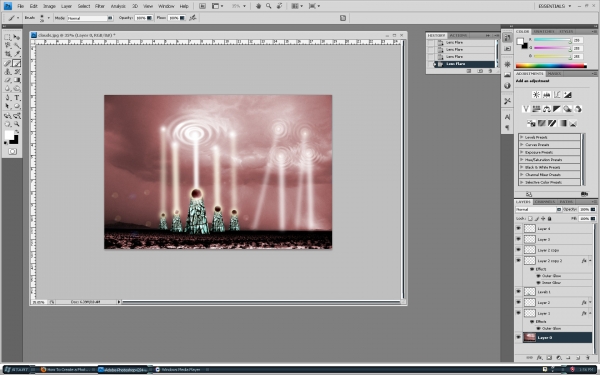Select the Healing Brush tool
Viewport: 600px width, 375px height.
point(7,63)
